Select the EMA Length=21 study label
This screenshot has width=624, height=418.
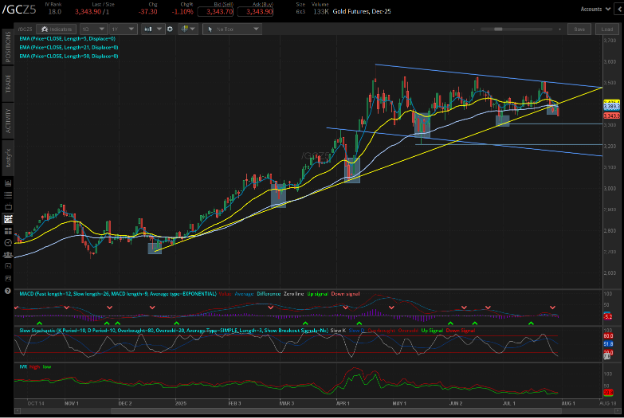69,47
